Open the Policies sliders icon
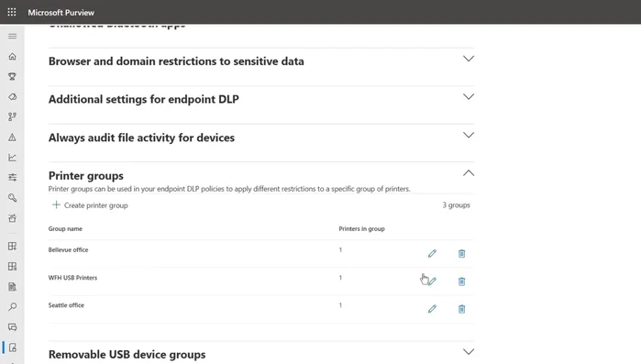Viewport: 641px width, 364px height. (12, 177)
